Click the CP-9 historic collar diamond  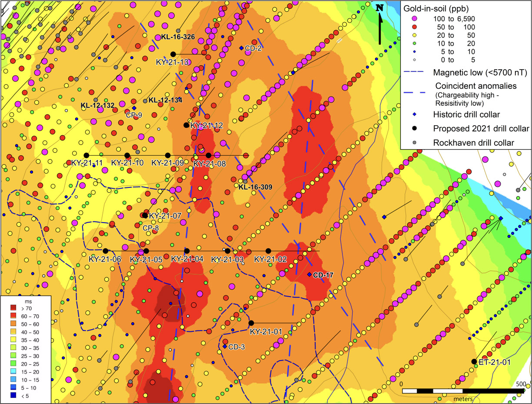click(134, 108)
